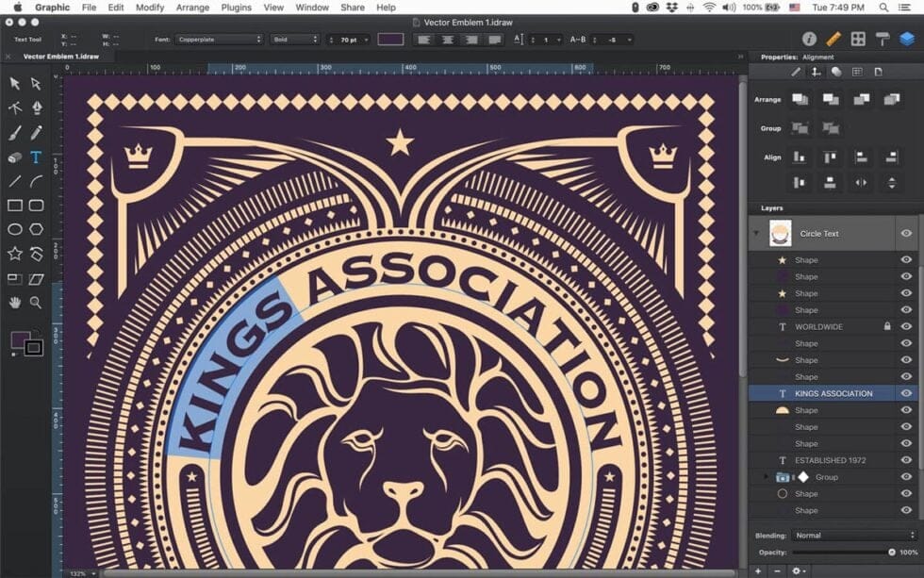Image resolution: width=924 pixels, height=578 pixels.
Task: Click the Bring to Front arrange icon
Action: pos(799,99)
